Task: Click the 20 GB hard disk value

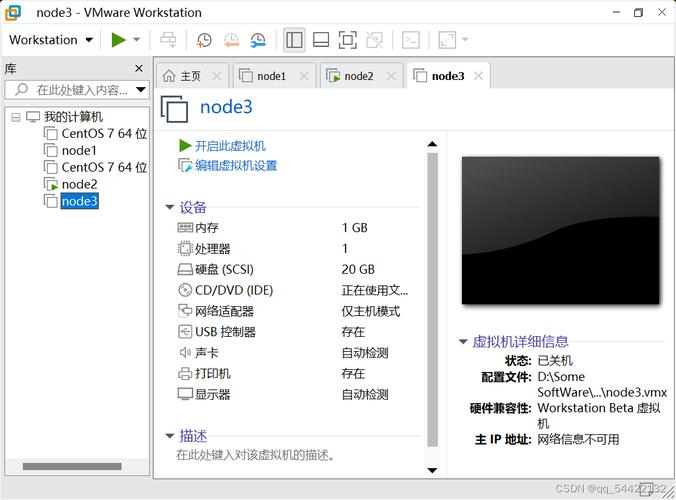Action: 358,269
